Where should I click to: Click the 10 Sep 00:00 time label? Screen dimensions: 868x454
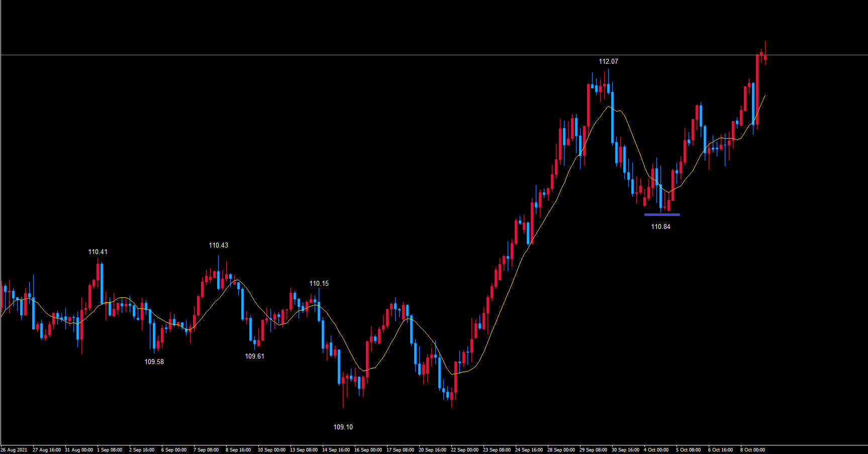pyautogui.click(x=271, y=449)
